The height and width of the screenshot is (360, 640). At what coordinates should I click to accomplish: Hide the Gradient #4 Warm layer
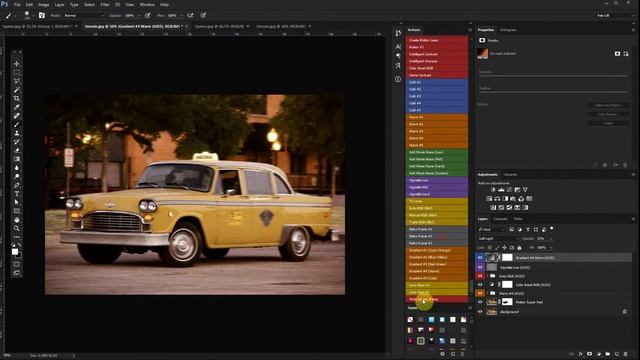coord(480,258)
